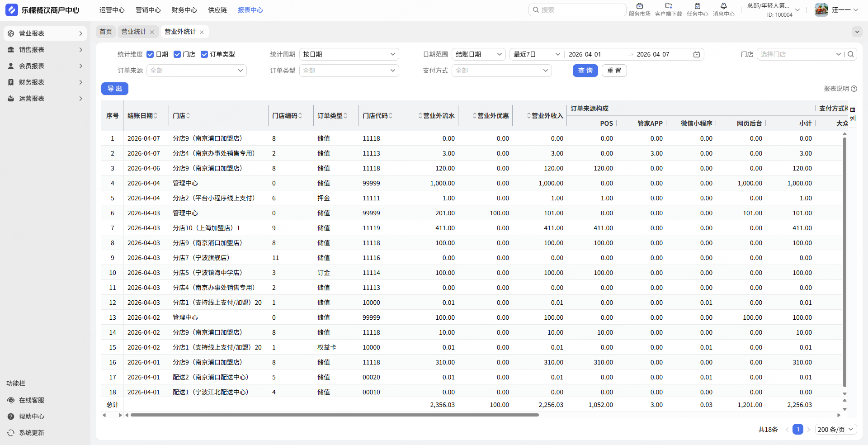Open the 财务中心 top menu
868x445 pixels.
[184, 10]
